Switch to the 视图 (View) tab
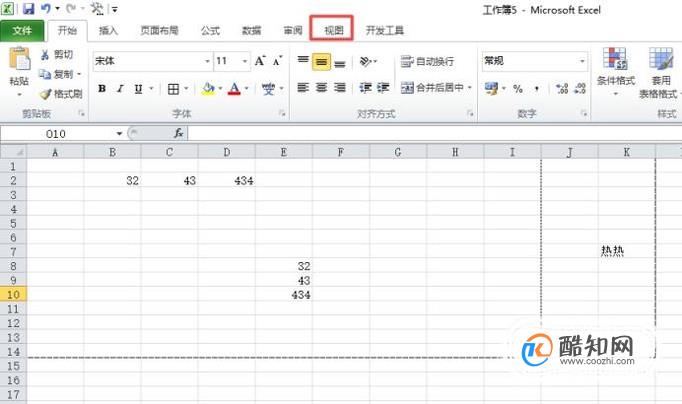 334,30
